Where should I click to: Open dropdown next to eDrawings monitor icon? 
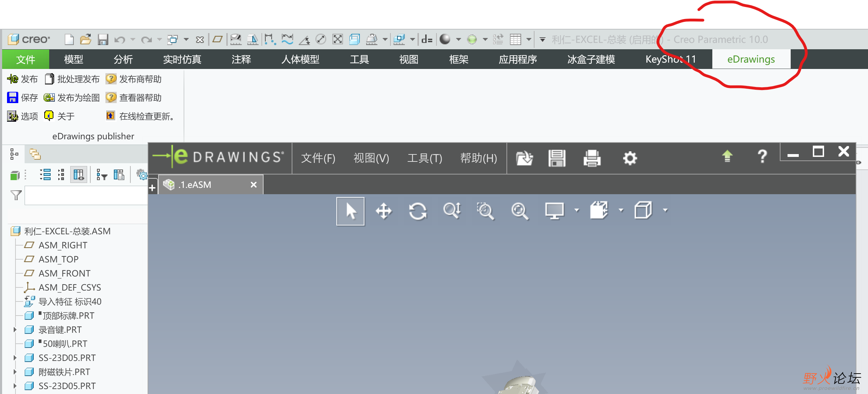tap(576, 210)
